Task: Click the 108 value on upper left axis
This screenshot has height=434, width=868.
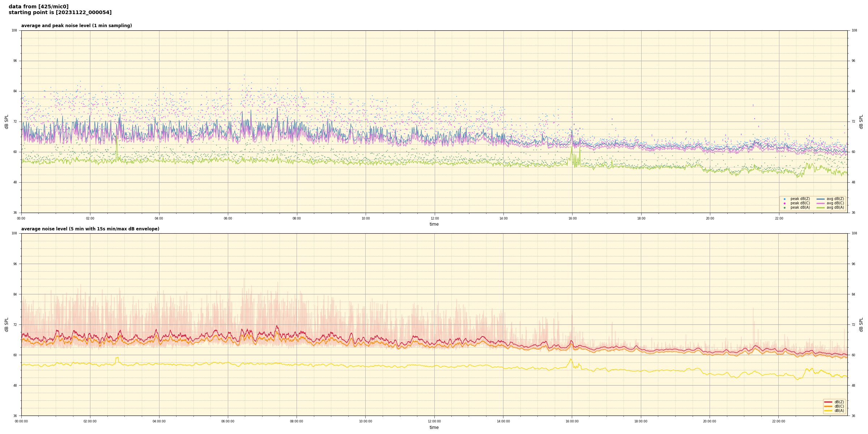Action: coord(14,30)
